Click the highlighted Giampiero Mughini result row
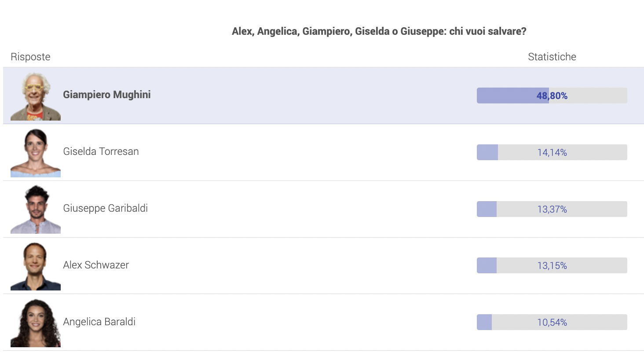 click(323, 96)
